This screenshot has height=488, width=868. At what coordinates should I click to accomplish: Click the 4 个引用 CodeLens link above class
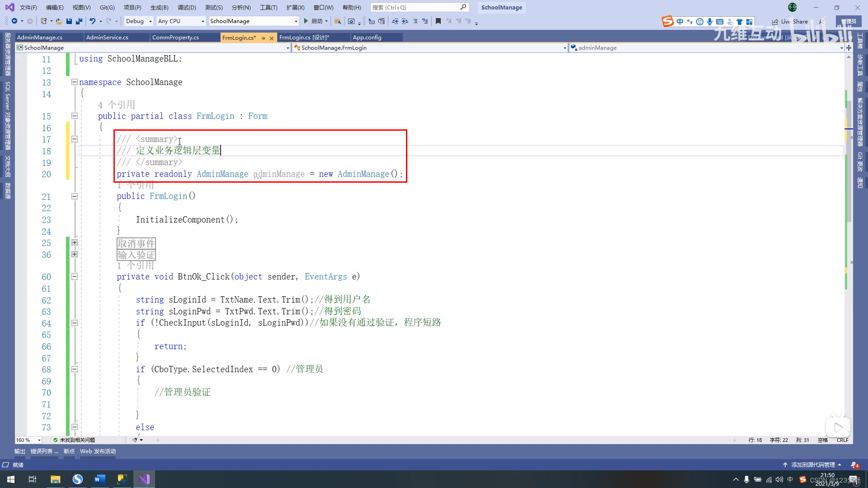pyautogui.click(x=116, y=105)
